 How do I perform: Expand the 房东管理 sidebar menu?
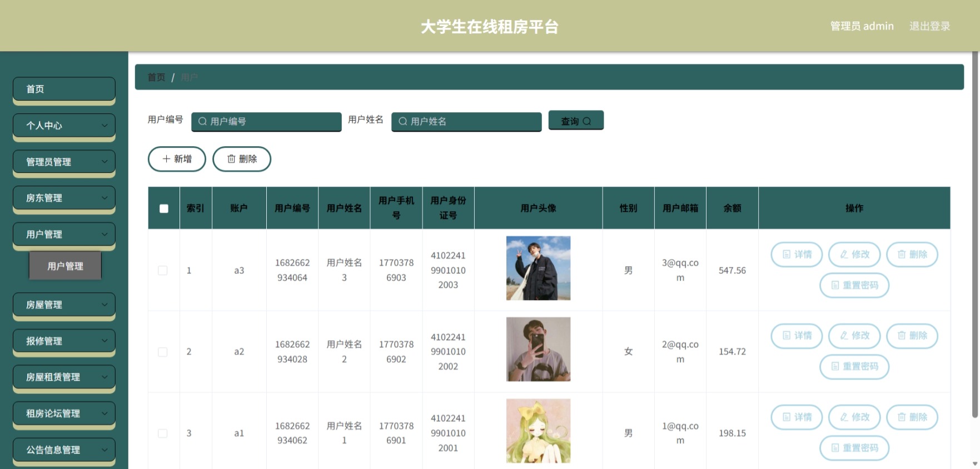(64, 198)
